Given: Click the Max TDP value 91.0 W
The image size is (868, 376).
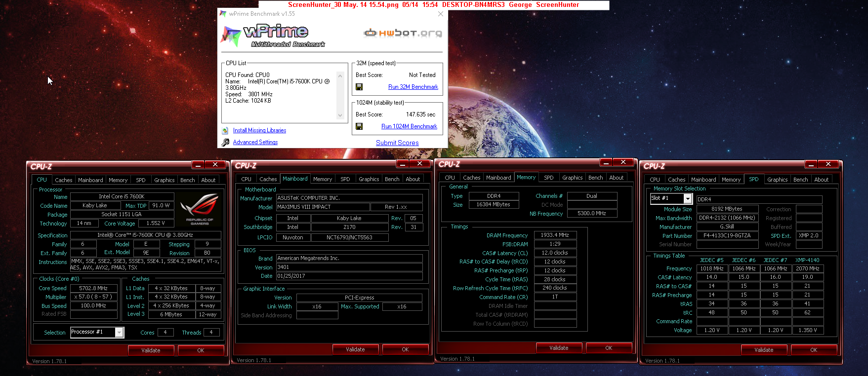Looking at the screenshot, I should [161, 206].
